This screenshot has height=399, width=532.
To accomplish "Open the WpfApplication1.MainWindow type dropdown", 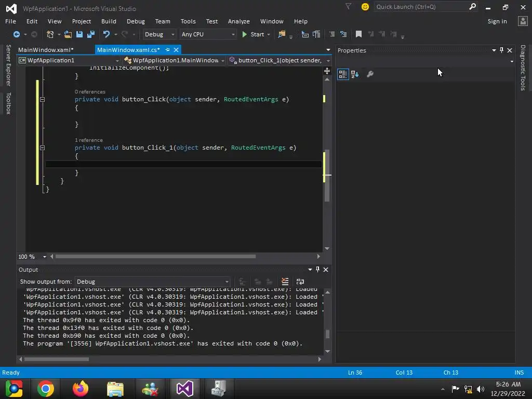I will click(175, 60).
